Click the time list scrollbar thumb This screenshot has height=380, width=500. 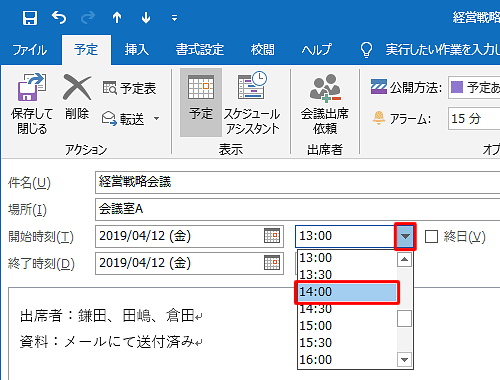[404, 318]
